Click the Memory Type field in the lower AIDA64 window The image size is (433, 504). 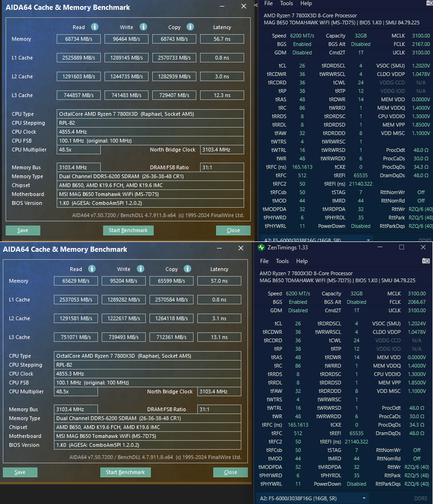click(148, 418)
